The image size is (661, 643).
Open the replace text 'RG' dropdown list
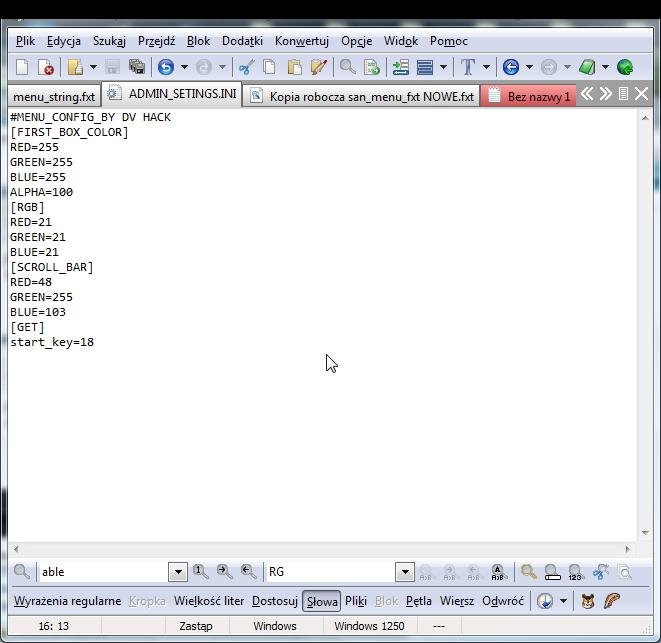tap(405, 572)
